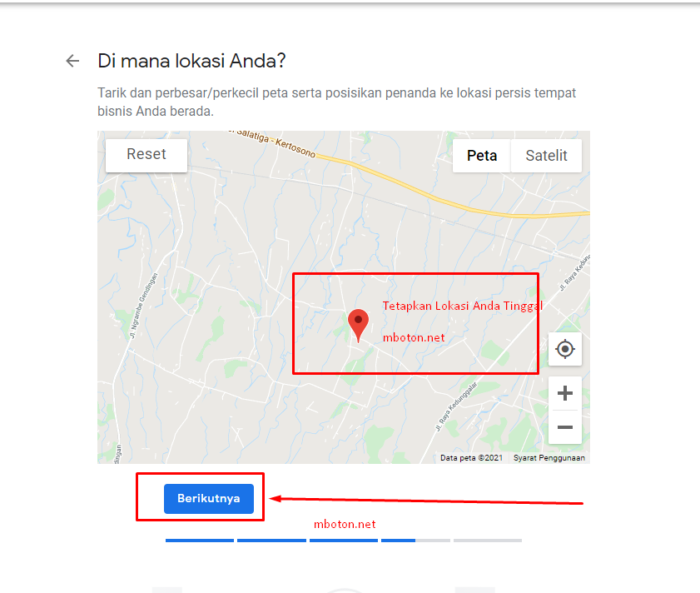Switch map view to Satelit
Viewport: 700px width, 593px height.
coord(546,156)
